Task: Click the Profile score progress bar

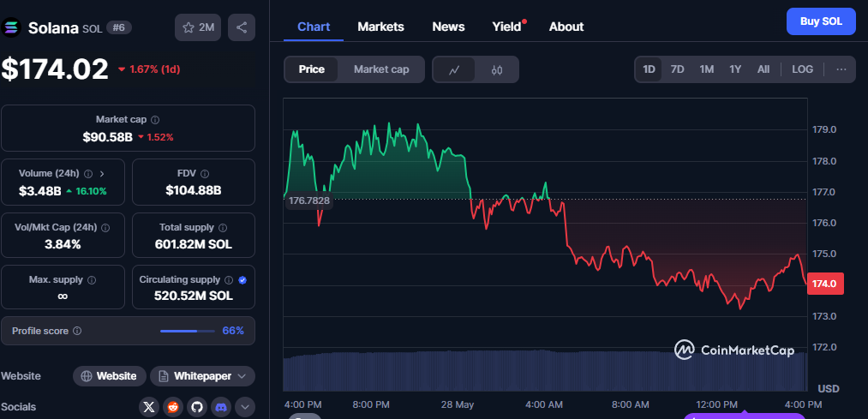Action: [x=188, y=331]
